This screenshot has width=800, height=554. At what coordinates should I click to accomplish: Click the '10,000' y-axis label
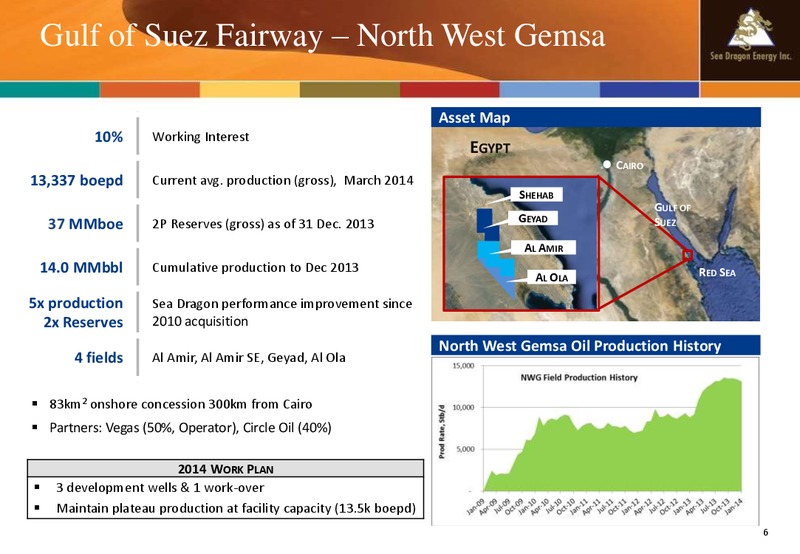[463, 408]
